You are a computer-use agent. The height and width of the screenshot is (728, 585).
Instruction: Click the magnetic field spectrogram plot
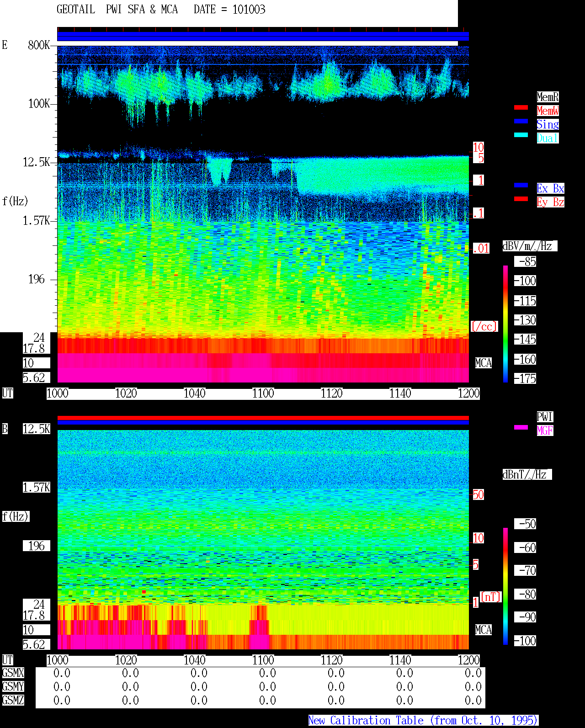(x=263, y=539)
